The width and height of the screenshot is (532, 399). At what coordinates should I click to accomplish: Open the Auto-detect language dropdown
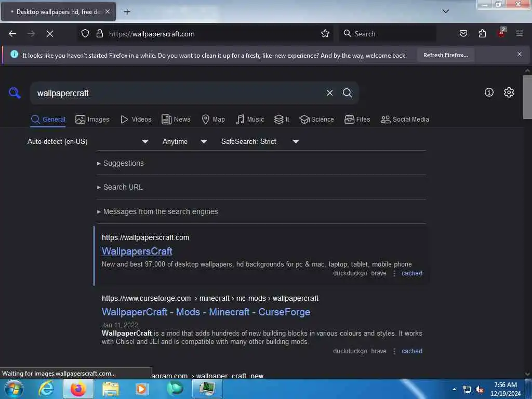click(88, 141)
